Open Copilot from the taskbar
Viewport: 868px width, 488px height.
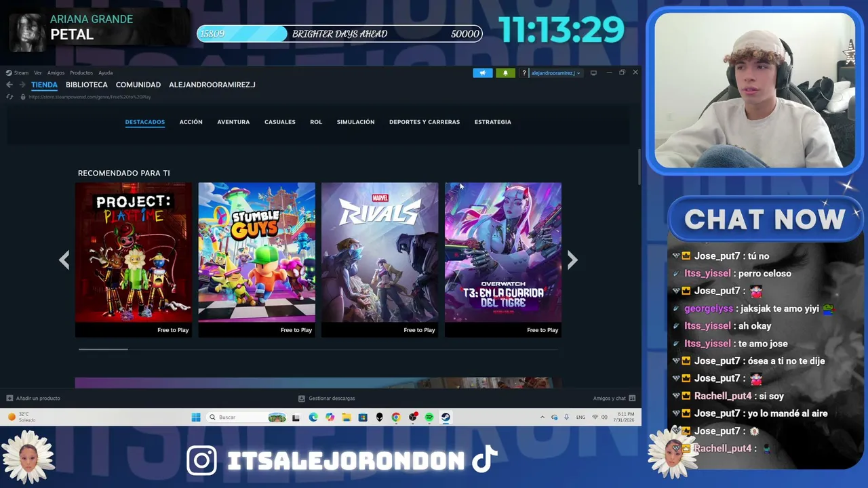tap(330, 418)
